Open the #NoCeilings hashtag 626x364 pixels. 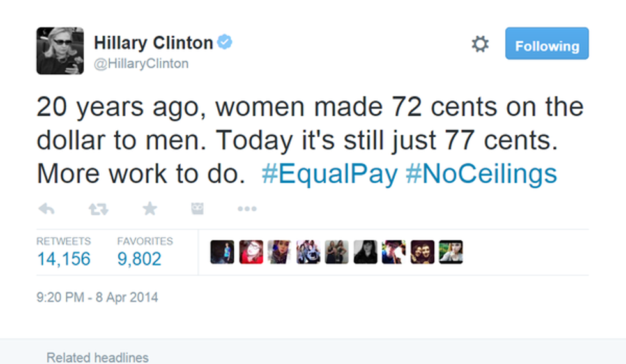[481, 174]
